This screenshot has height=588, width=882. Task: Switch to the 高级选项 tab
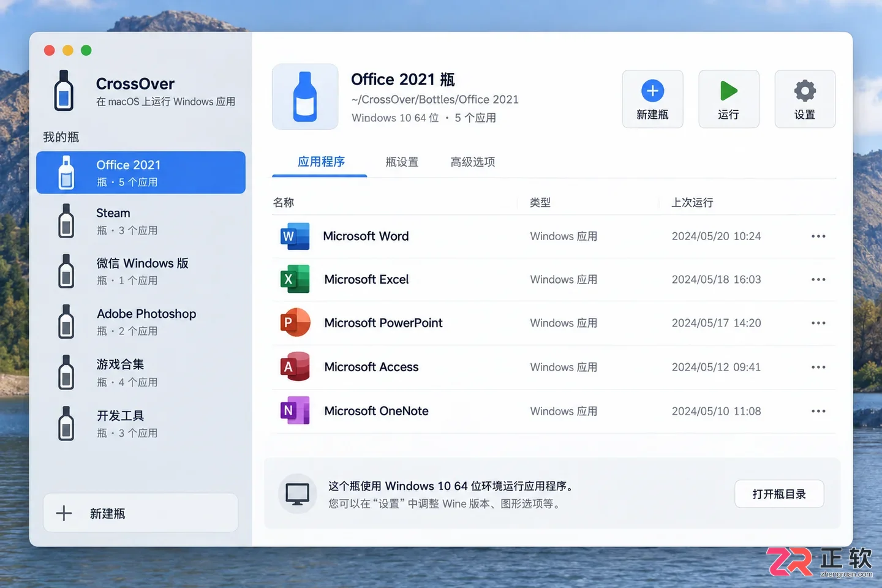click(473, 162)
